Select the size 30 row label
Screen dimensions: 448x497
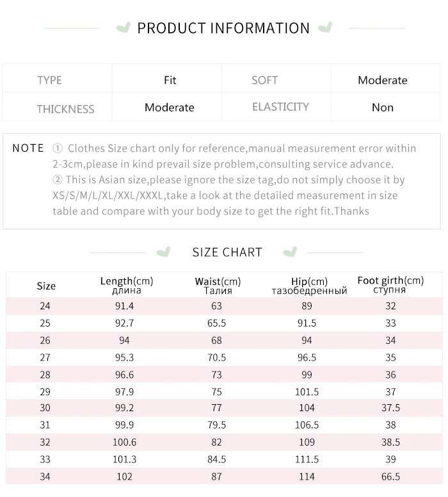[45, 407]
